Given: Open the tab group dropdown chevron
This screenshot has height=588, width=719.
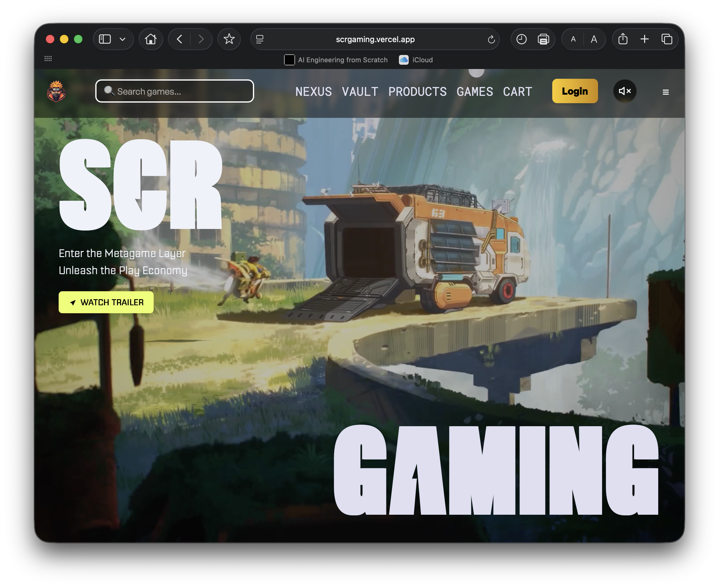Looking at the screenshot, I should click(123, 39).
